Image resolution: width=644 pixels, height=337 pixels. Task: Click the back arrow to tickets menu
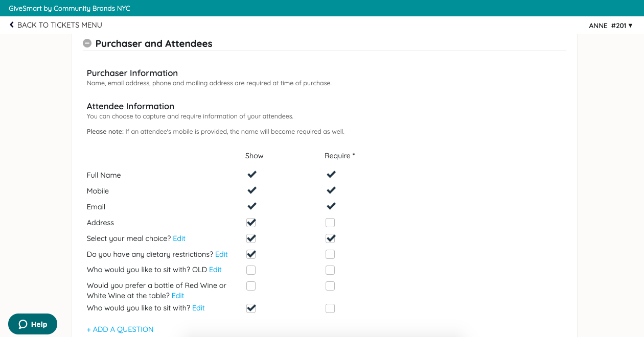12,25
